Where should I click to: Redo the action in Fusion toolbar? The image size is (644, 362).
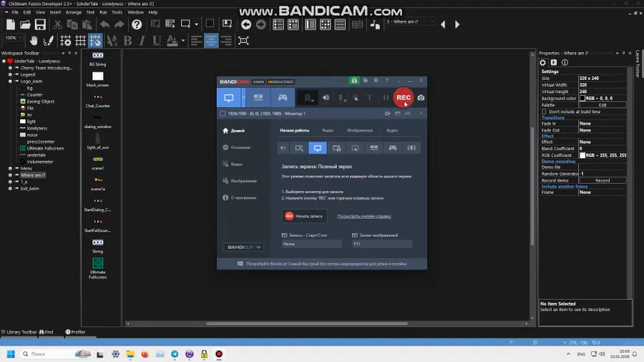119,24
